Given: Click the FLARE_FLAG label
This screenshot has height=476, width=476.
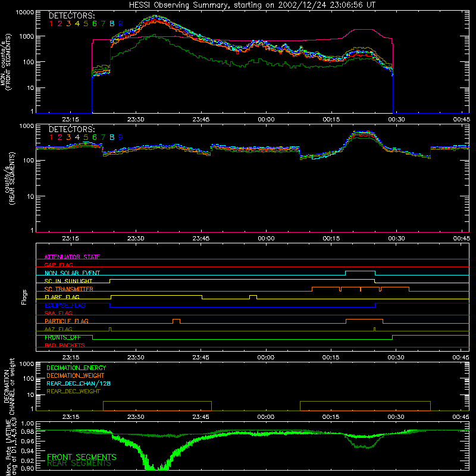Looking at the screenshot, I should pyautogui.click(x=62, y=297).
